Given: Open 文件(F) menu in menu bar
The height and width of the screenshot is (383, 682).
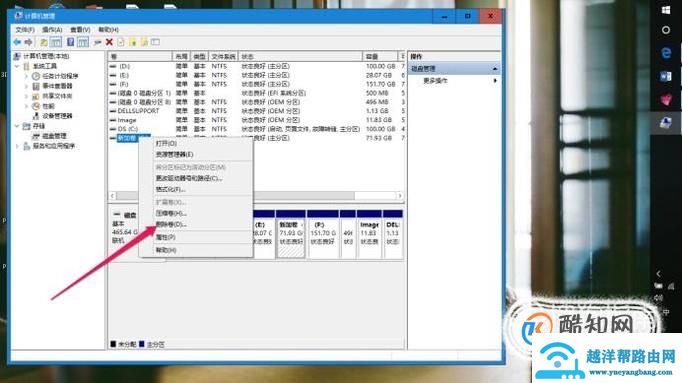Looking at the screenshot, I should pos(24,30).
